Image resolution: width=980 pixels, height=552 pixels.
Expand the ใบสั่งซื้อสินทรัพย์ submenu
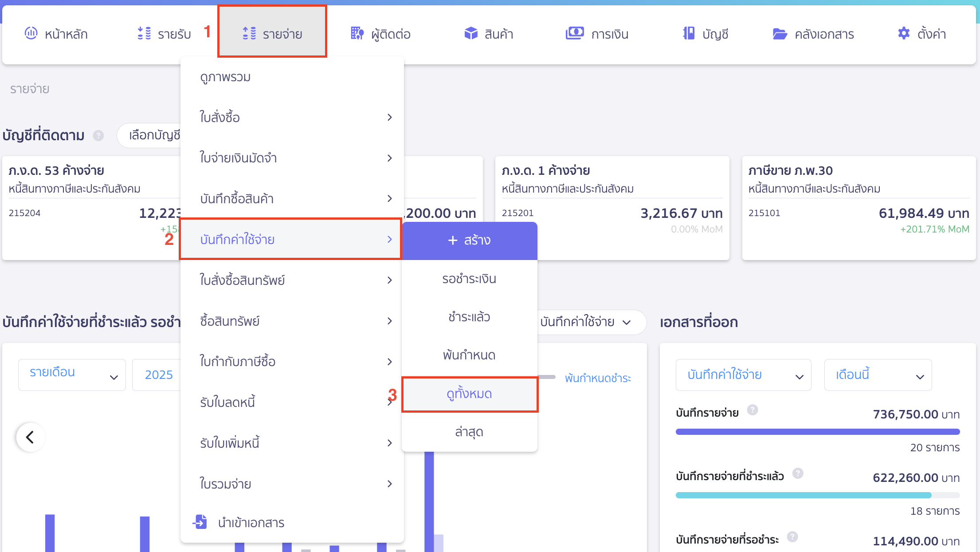pyautogui.click(x=292, y=280)
